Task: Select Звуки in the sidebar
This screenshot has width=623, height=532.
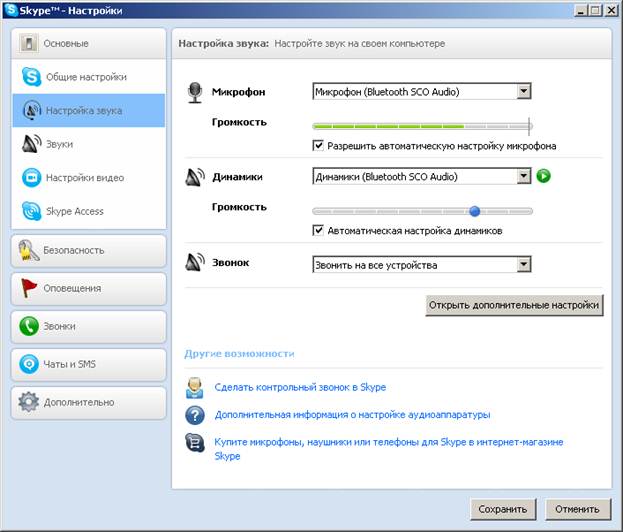Action: (89, 144)
